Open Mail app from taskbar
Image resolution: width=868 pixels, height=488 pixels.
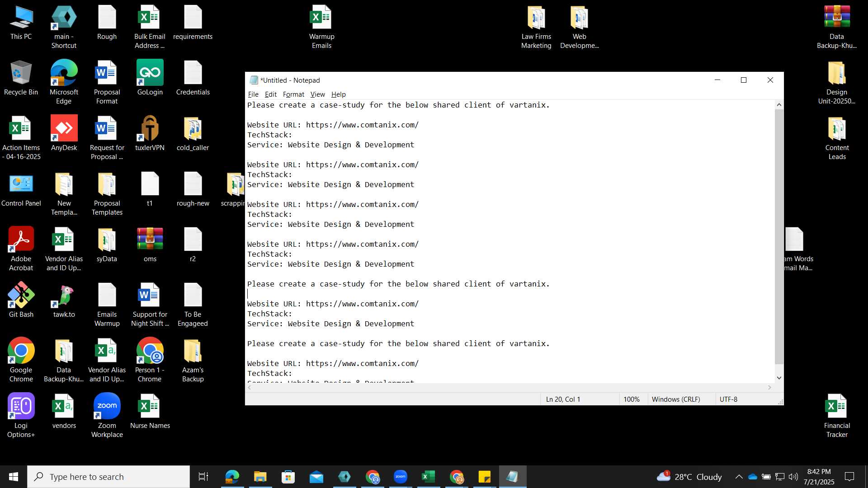(316, 477)
